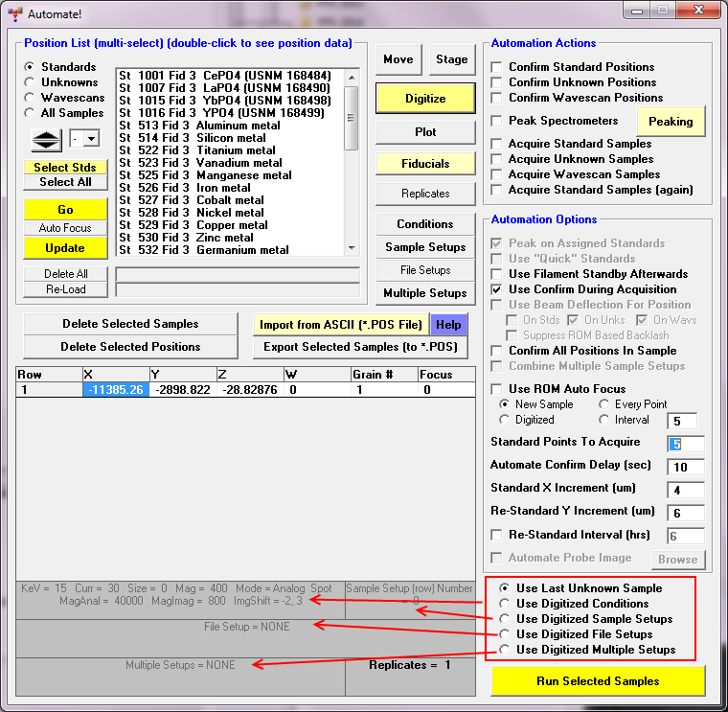Click the Automate! title bar app icon

pos(14,14)
